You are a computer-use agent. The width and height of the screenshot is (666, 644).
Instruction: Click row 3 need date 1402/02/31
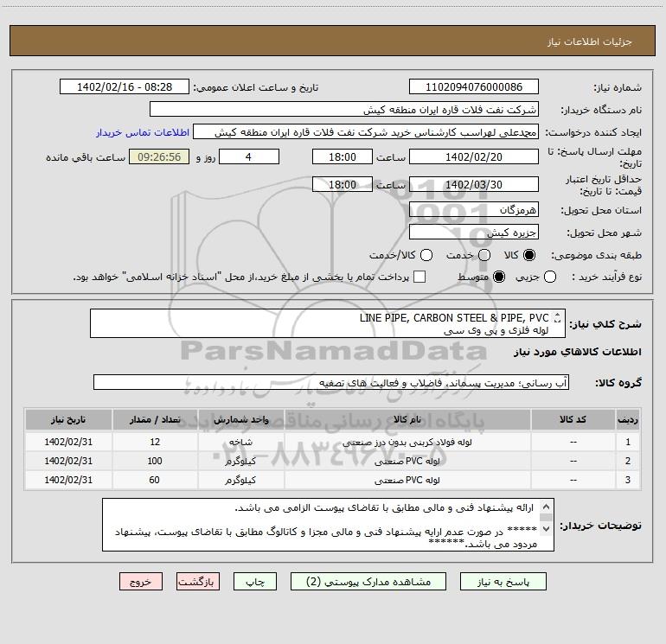[x=68, y=480]
